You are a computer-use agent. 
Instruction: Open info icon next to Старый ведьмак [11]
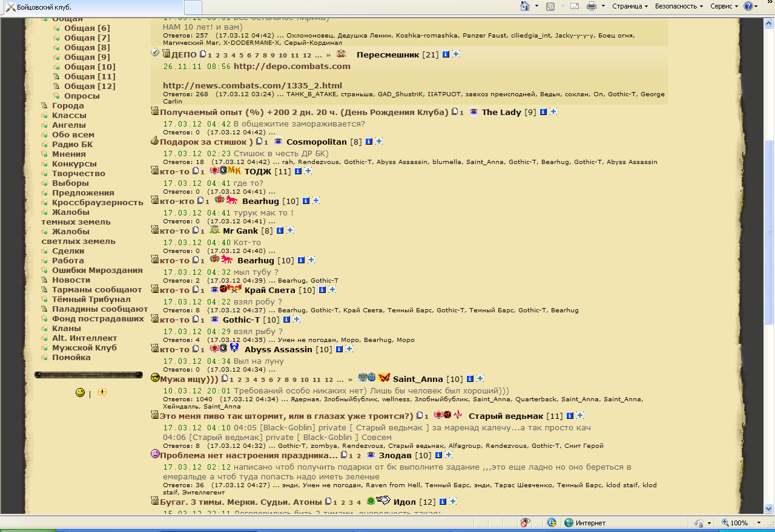click(x=570, y=416)
